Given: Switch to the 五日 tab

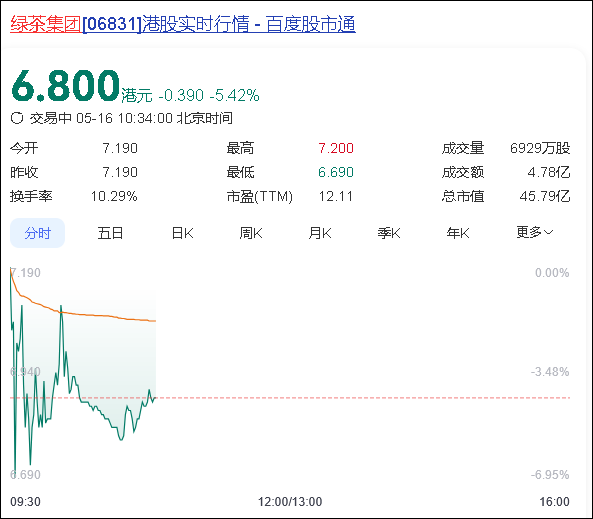Looking at the screenshot, I should [x=110, y=233].
